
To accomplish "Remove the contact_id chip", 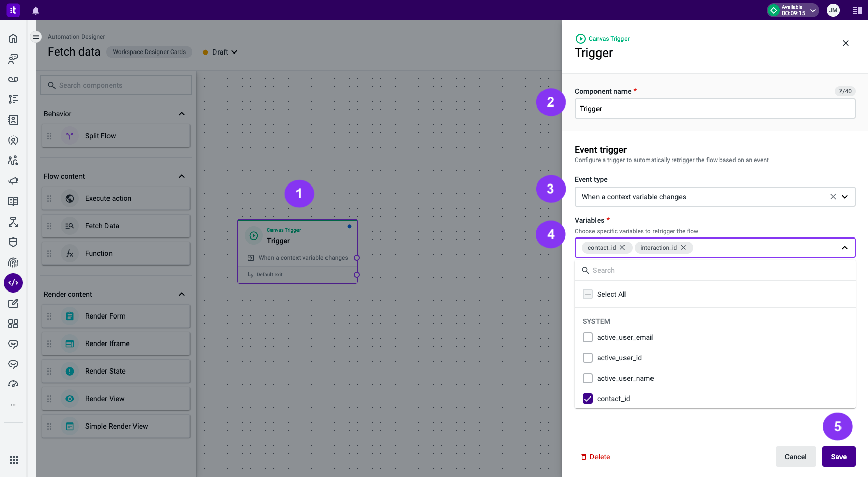I will [x=622, y=248].
